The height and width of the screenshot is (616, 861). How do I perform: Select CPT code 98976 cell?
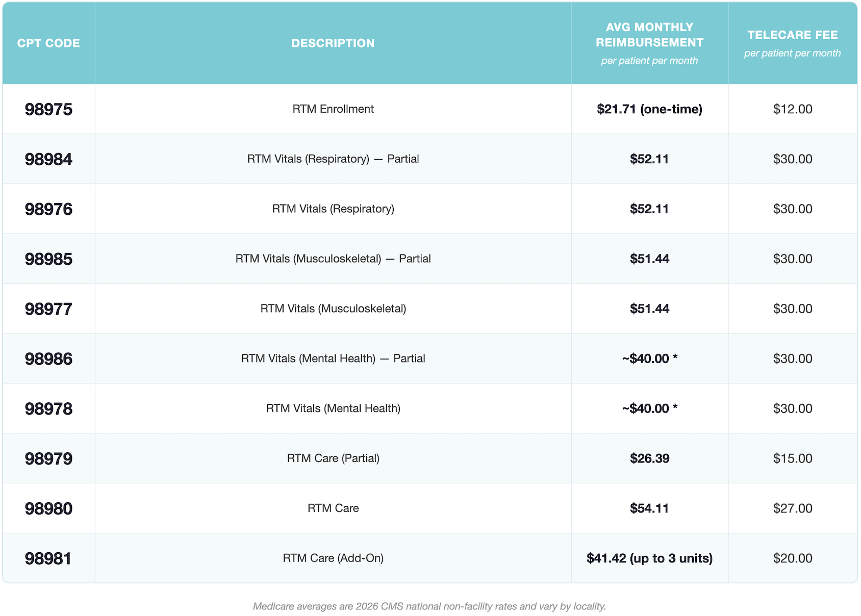(48, 209)
